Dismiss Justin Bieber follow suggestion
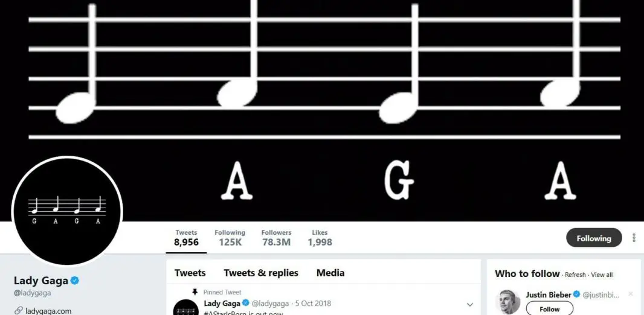 click(x=631, y=294)
